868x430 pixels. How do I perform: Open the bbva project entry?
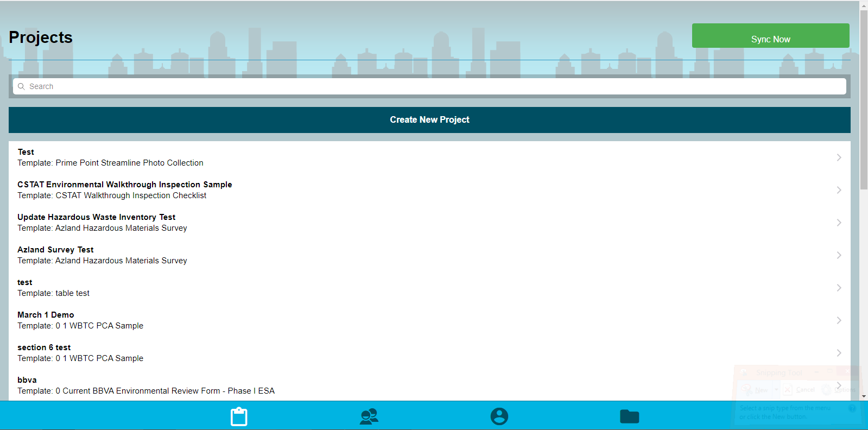pos(27,380)
